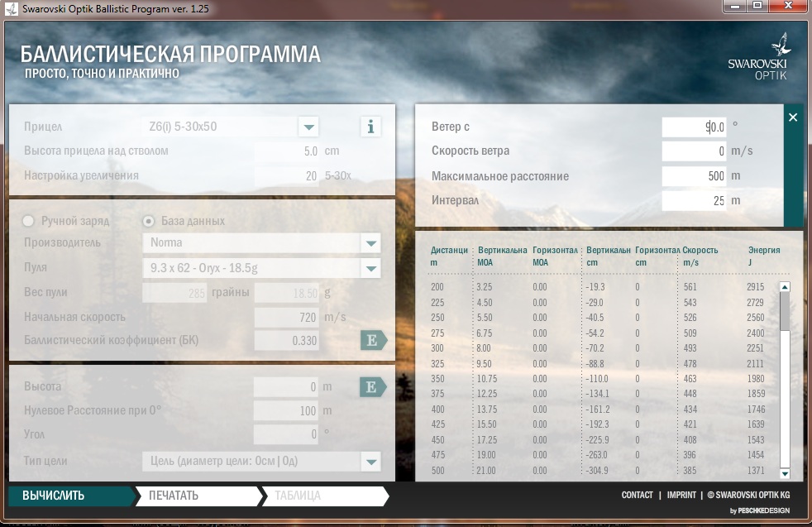Image resolution: width=812 pixels, height=527 pixels.
Task: Open the CONTACT link
Action: [637, 495]
